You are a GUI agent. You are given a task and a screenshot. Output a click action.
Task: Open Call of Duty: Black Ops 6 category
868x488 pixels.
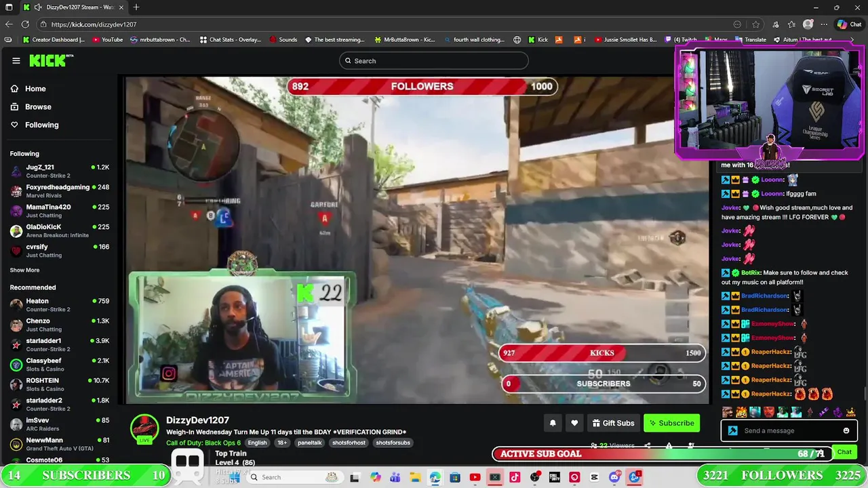click(203, 443)
